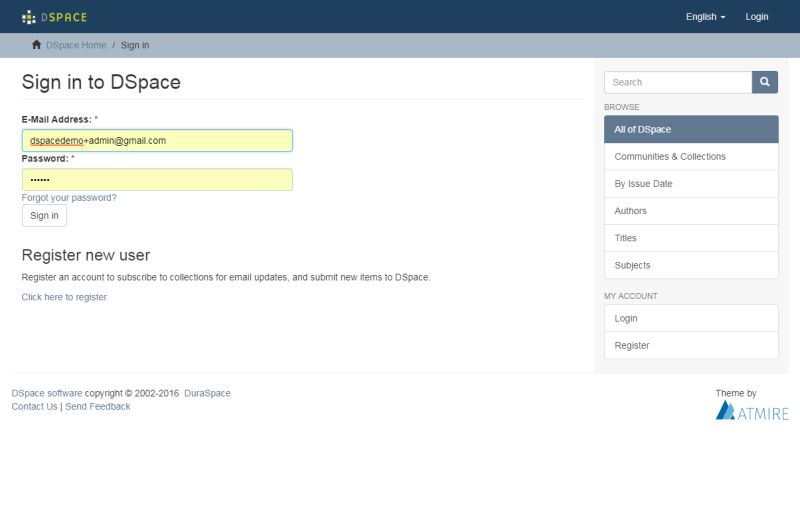The image size is (800, 525).
Task: Click the Register new user heading
Action: click(x=86, y=255)
